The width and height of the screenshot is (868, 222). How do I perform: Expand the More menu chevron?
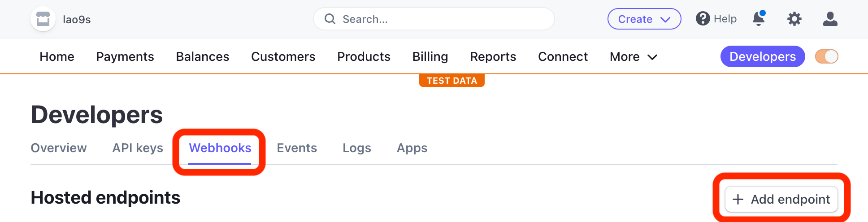(x=653, y=57)
